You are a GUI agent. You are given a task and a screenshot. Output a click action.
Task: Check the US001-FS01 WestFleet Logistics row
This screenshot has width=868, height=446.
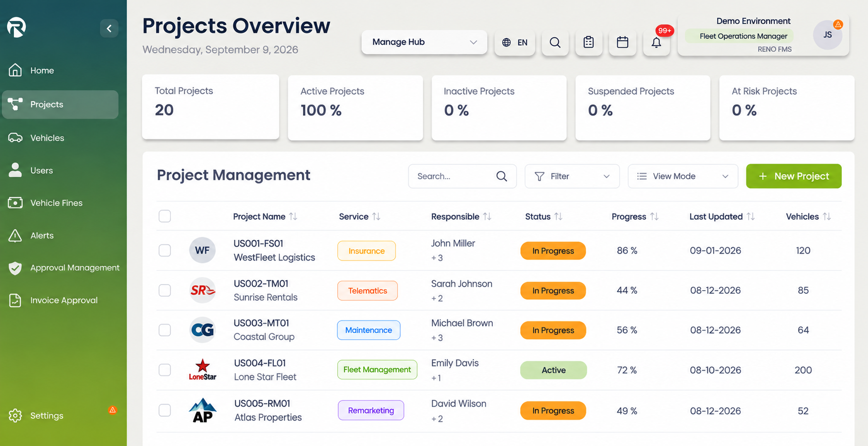click(x=165, y=251)
